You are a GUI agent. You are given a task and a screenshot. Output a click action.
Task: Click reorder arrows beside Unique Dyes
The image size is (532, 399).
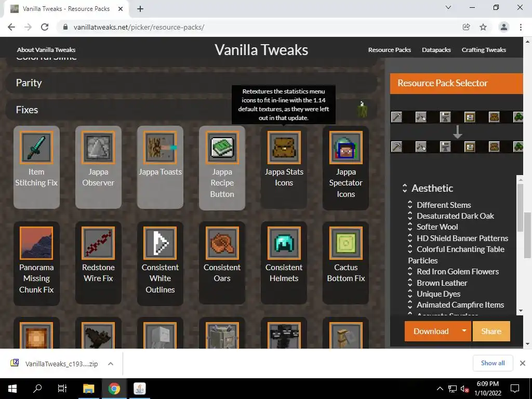[x=410, y=294]
